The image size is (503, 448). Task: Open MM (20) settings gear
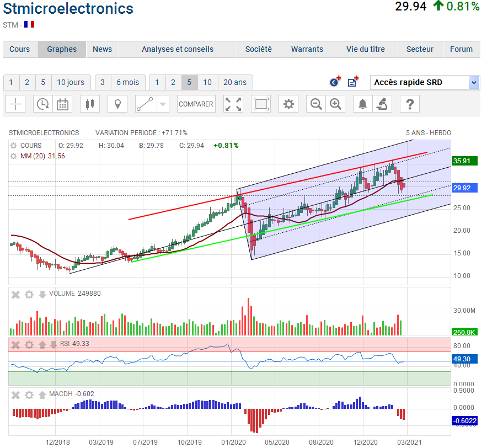click(13, 156)
